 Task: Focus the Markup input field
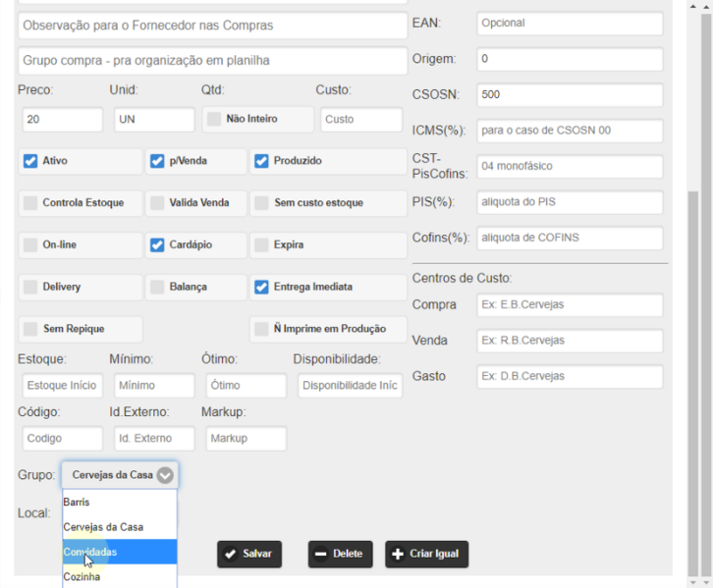[246, 439]
